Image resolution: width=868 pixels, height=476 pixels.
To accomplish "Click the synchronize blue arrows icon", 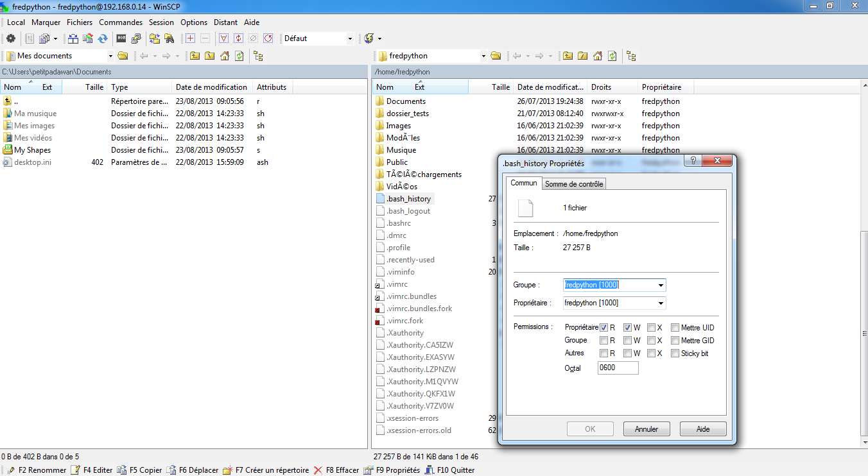I will tap(103, 38).
